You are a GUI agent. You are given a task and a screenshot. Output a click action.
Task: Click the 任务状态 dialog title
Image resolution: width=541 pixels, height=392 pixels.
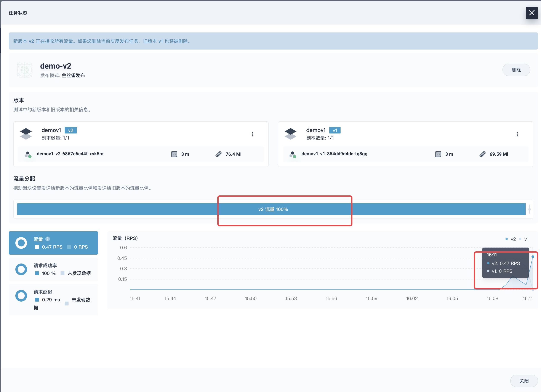click(18, 13)
